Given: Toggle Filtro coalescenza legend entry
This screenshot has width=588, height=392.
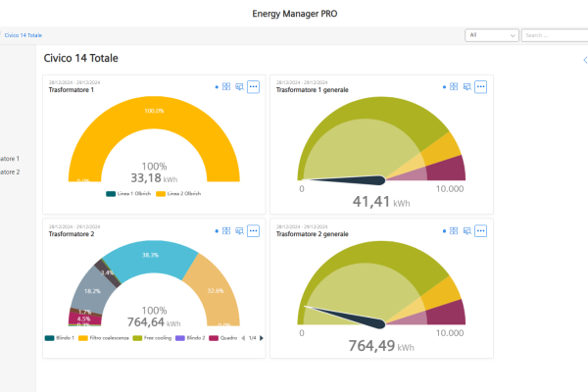Looking at the screenshot, I should (x=104, y=338).
